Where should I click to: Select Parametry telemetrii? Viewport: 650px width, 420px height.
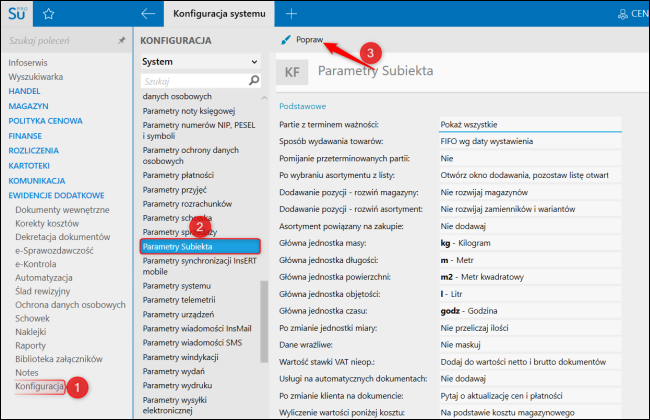[x=179, y=300]
